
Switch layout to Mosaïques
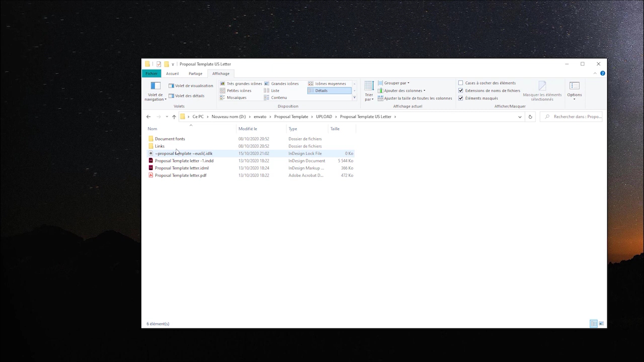pyautogui.click(x=233, y=98)
